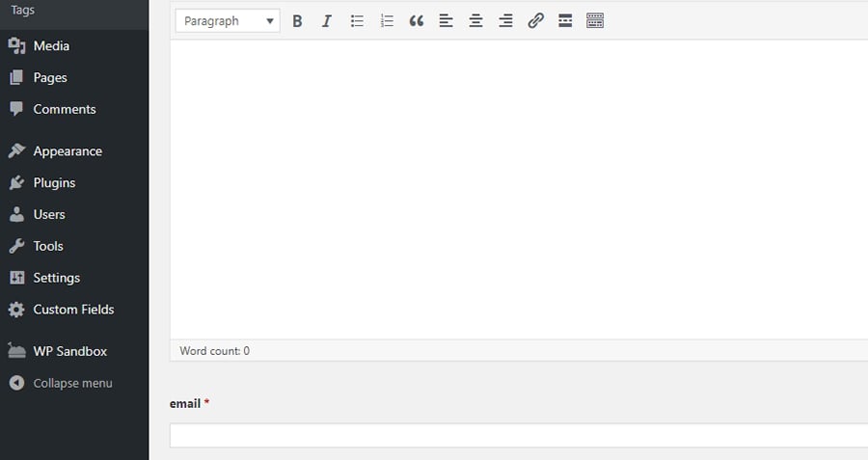Apply blockquote formatting
Screen dimensions: 868x460
(x=417, y=21)
